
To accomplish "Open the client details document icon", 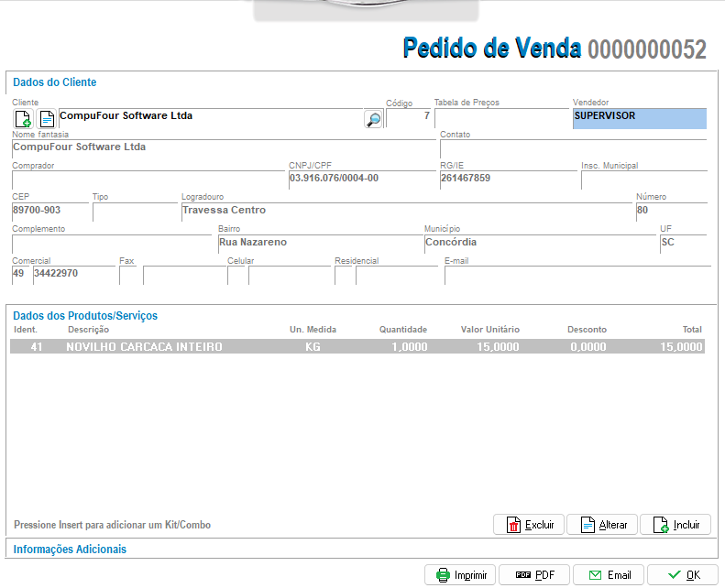I will click(46, 118).
